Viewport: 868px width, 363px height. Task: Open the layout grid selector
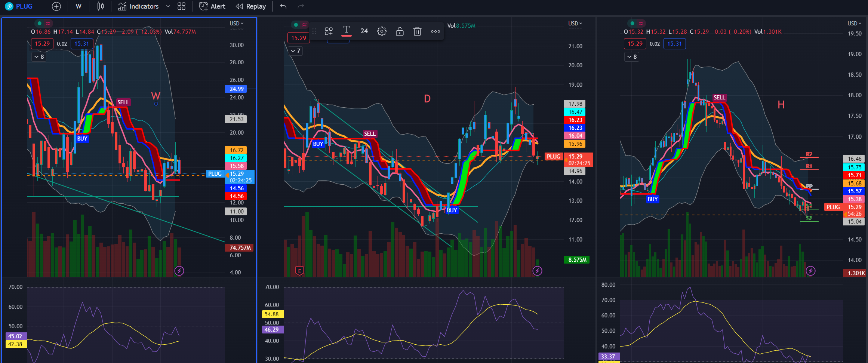pyautogui.click(x=181, y=6)
